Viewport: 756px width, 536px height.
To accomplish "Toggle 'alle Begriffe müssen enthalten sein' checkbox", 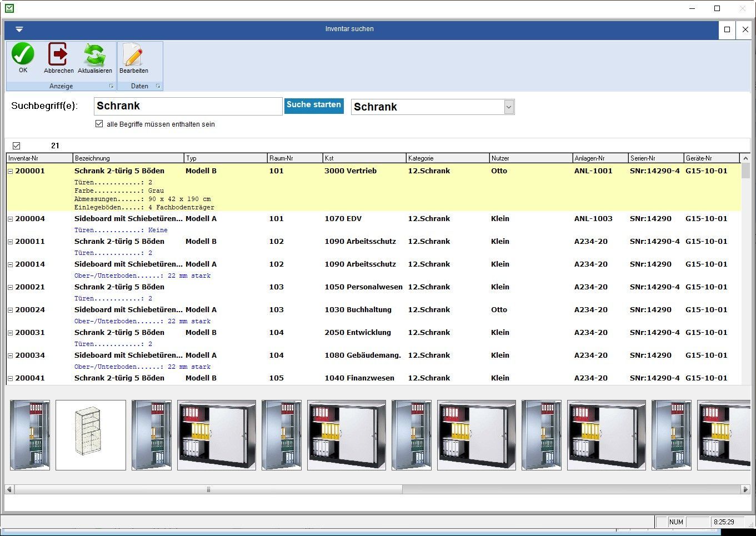I will pos(99,124).
